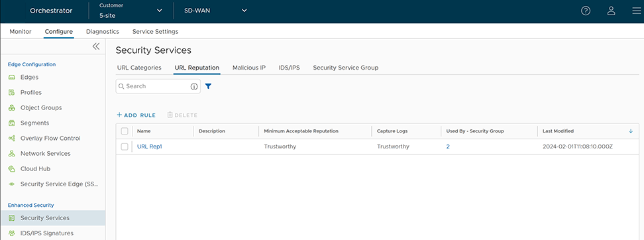Open Cloud Hub in the sidebar
This screenshot has width=644, height=240.
click(x=35, y=169)
